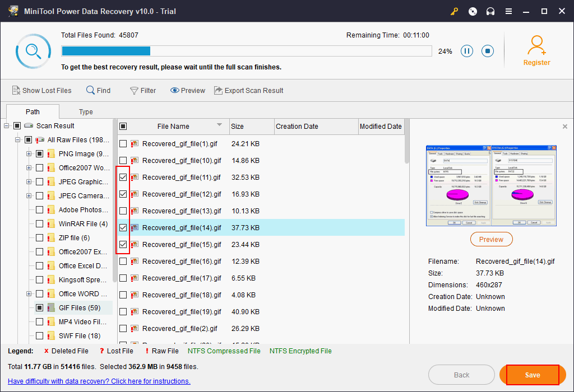Open the Find tool
Image resolution: width=574 pixels, height=392 pixels.
(x=98, y=90)
